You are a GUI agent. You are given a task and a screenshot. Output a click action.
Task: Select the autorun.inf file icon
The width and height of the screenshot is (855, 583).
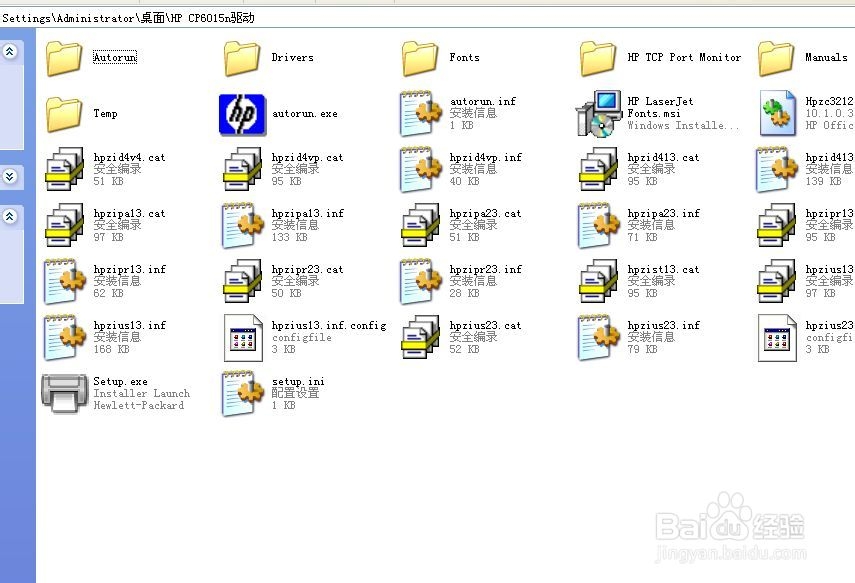pos(420,113)
